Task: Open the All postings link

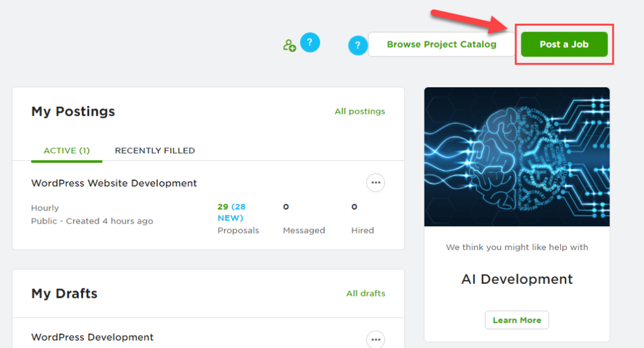Action: pyautogui.click(x=360, y=111)
